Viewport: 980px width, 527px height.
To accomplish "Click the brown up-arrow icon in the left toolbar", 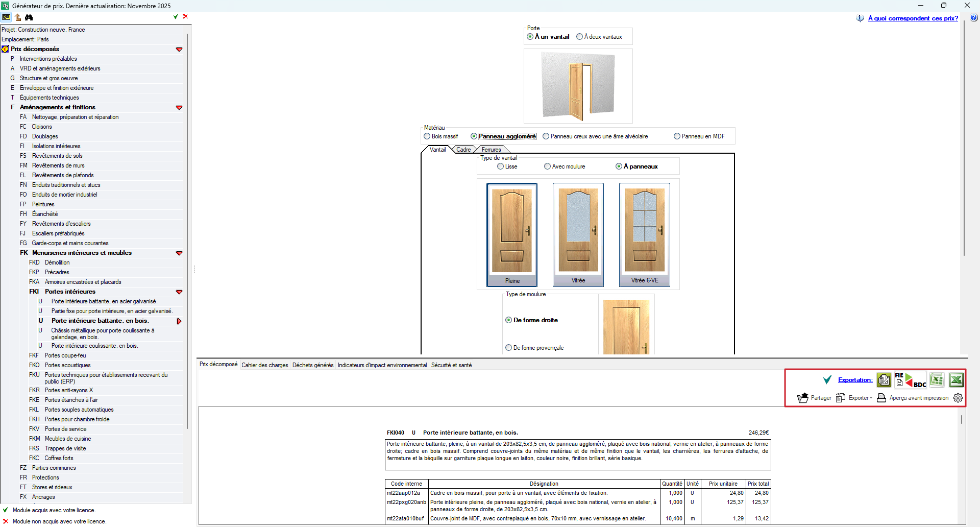I will point(18,17).
